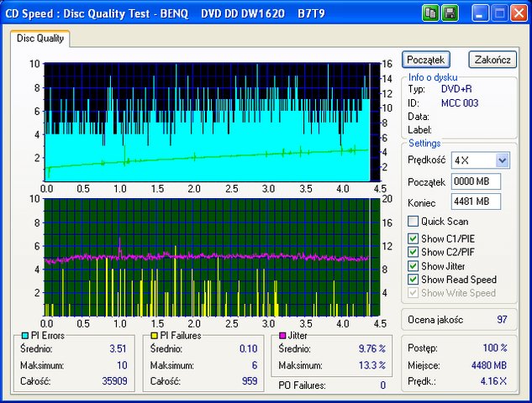Image resolution: width=532 pixels, height=403 pixels.
Task: Click the magenta jitter spike in lower graph
Action: pyautogui.click(x=120, y=247)
